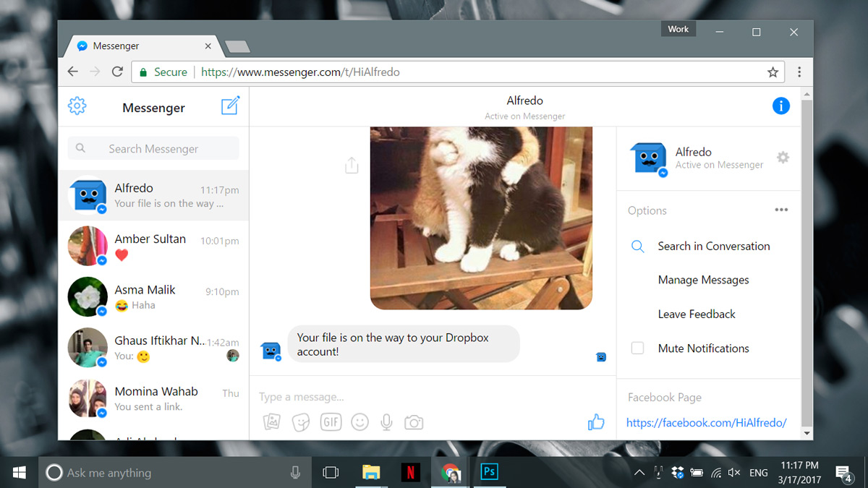This screenshot has height=488, width=868.
Task: Open Manage Messages
Action: [703, 280]
